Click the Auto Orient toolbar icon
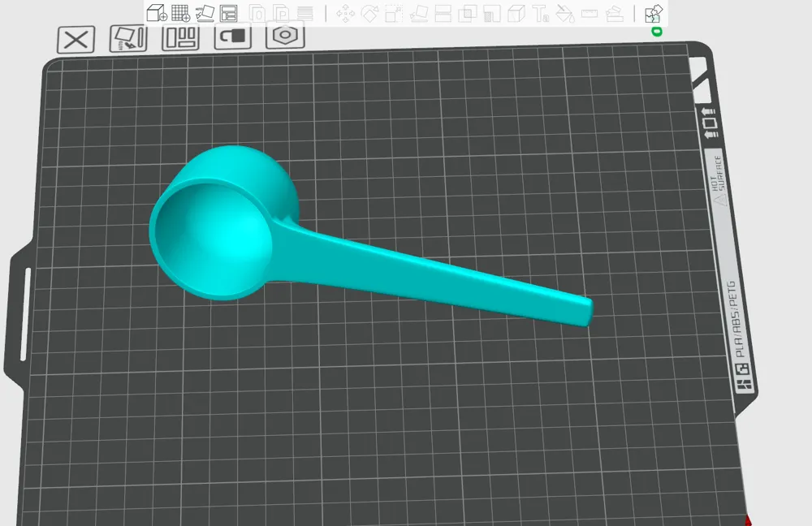 (x=205, y=13)
